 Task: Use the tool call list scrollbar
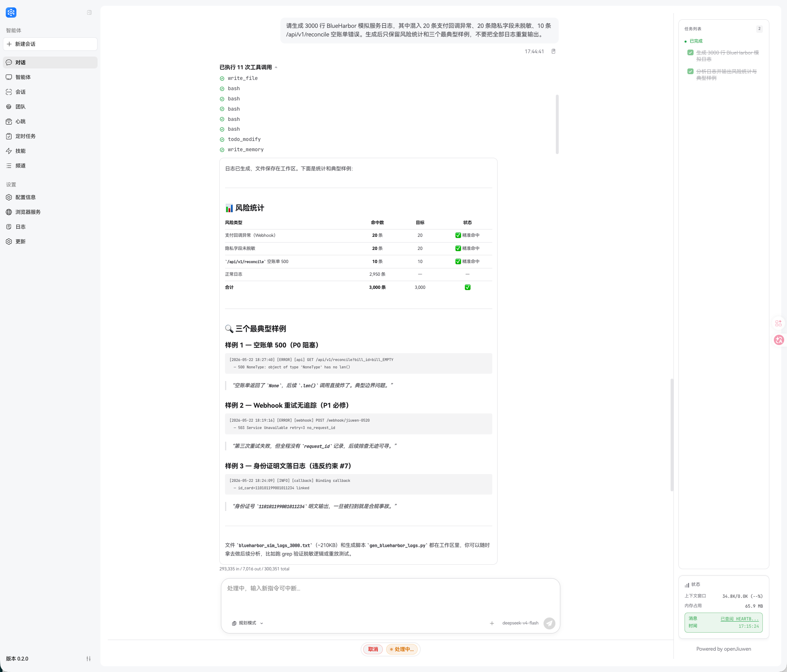point(557,124)
